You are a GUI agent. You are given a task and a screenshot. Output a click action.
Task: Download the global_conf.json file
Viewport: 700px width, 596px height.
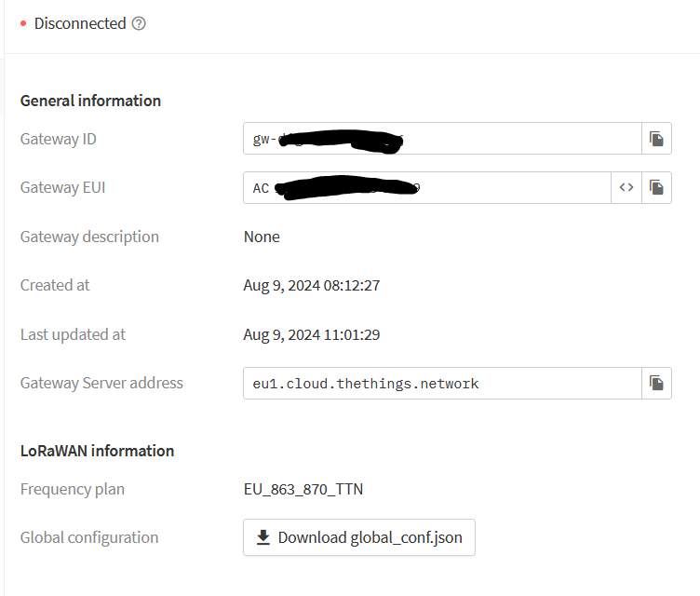point(359,537)
